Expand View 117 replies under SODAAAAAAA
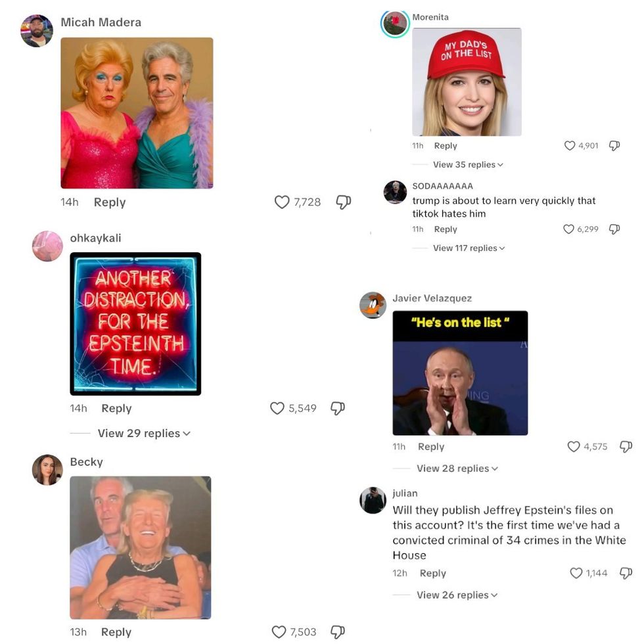Viewport: 644px width, 644px height. pos(469,248)
